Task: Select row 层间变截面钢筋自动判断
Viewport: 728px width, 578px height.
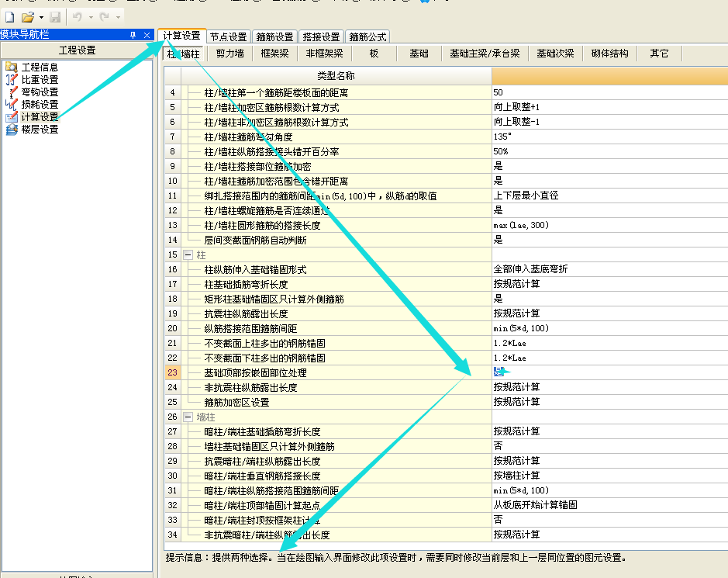Action: [x=255, y=241]
